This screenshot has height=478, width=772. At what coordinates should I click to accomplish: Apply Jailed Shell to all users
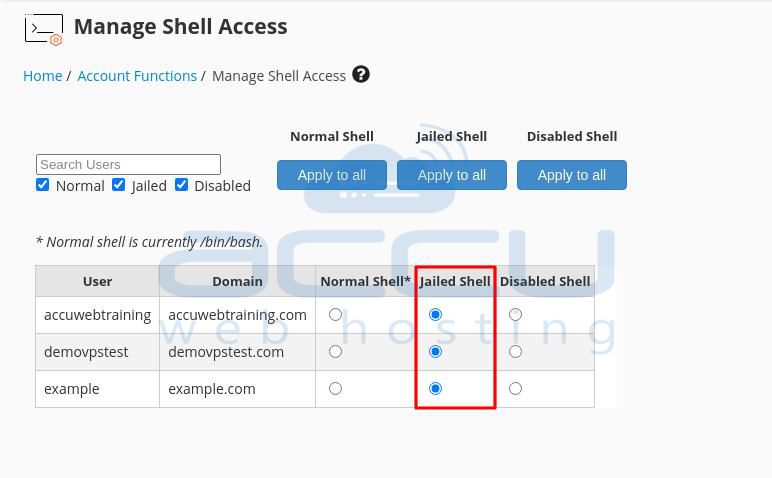click(x=452, y=175)
